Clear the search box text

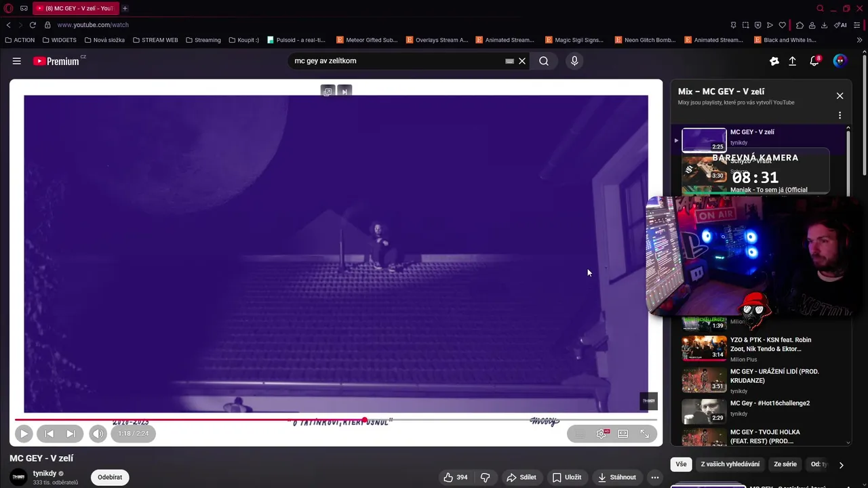(x=522, y=61)
